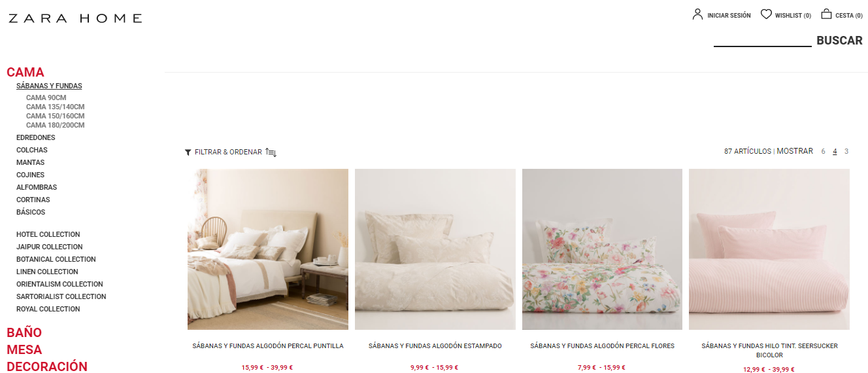Click Iniciar Sesión link

729,15
